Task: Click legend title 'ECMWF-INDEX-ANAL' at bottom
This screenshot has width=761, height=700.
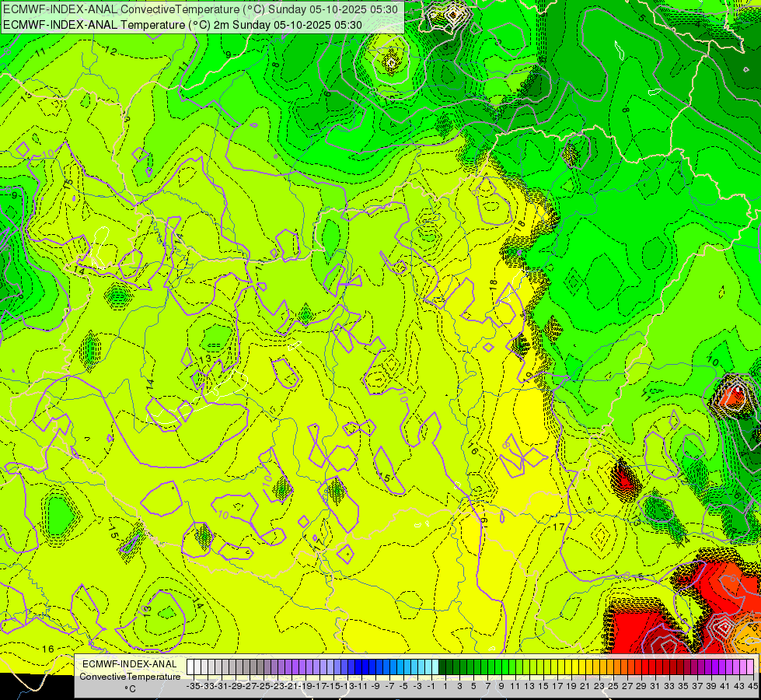Action: tap(129, 664)
